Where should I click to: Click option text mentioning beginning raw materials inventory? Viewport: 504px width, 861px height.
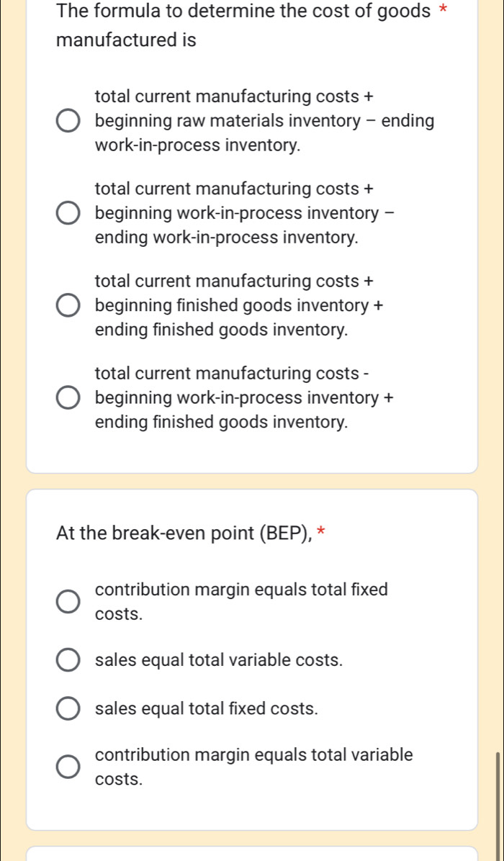[264, 121]
